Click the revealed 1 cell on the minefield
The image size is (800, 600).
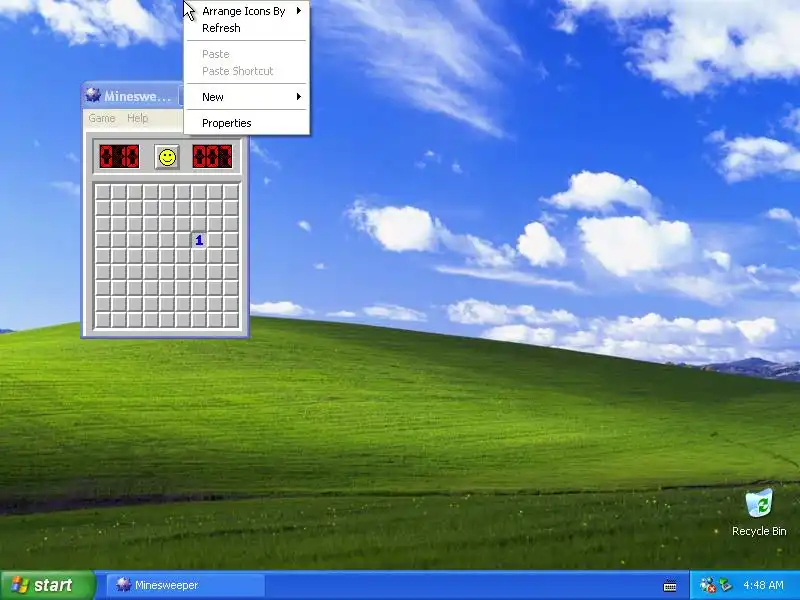pyautogui.click(x=199, y=240)
